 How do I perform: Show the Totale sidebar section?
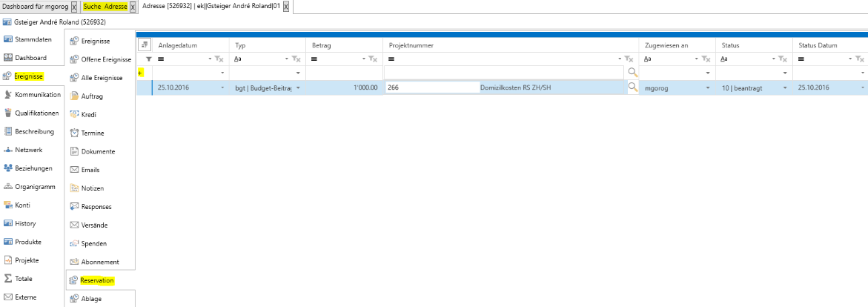click(24, 279)
